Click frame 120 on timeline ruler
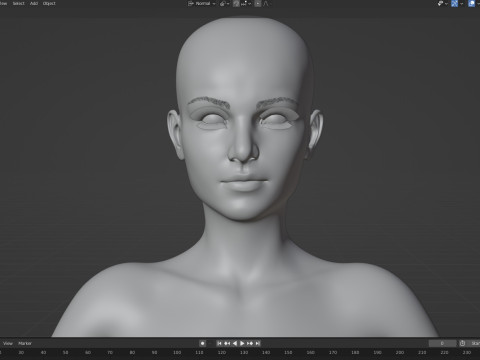The width and height of the screenshot is (480, 360). point(222,353)
